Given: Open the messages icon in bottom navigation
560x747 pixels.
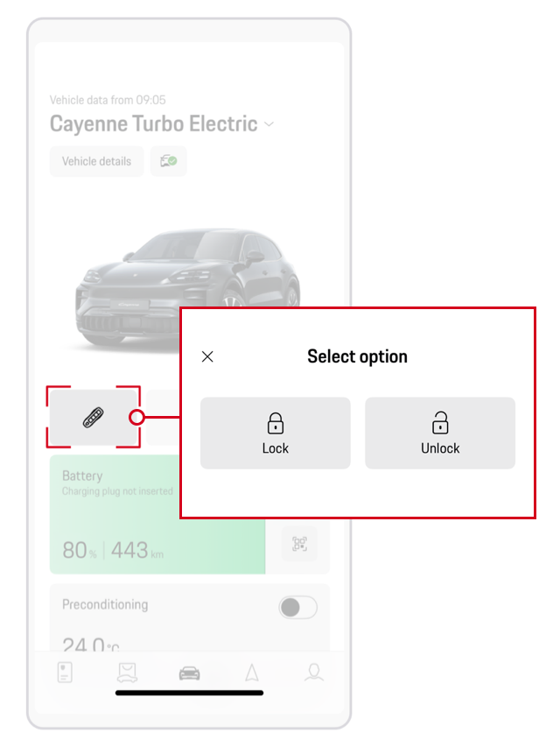Looking at the screenshot, I should [127, 671].
